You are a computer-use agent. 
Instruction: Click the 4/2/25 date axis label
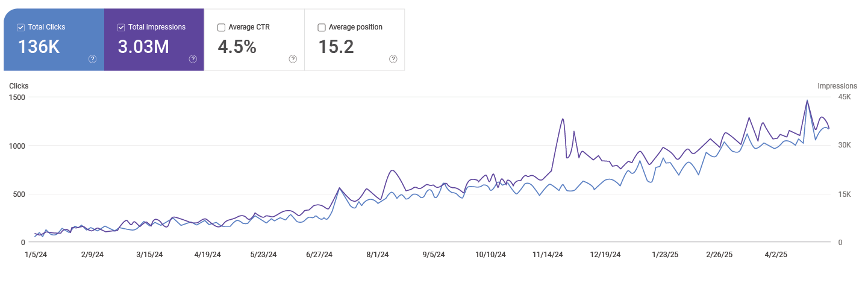tap(776, 255)
